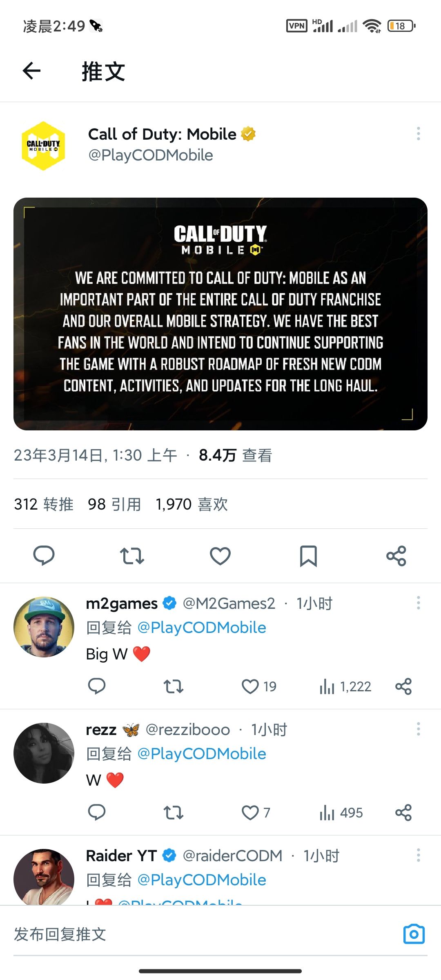Open more options on rezz reply
Viewport: 441px width, 980px height.
click(418, 729)
